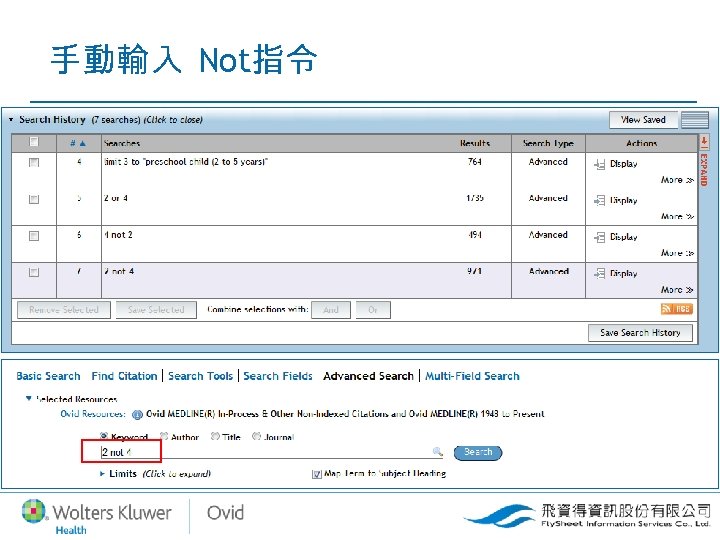The image size is (720, 540).
Task: Toggle the select-all checkbox in header
Action: point(34,141)
